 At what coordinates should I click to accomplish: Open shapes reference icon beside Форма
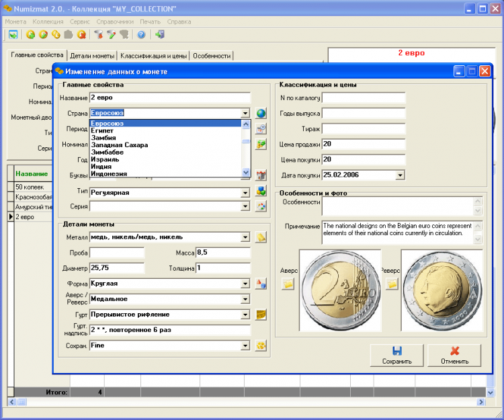[261, 284]
